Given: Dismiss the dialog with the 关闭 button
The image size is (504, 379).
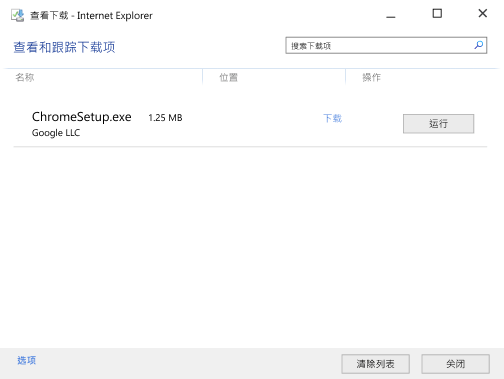Looking at the screenshot, I should (455, 364).
